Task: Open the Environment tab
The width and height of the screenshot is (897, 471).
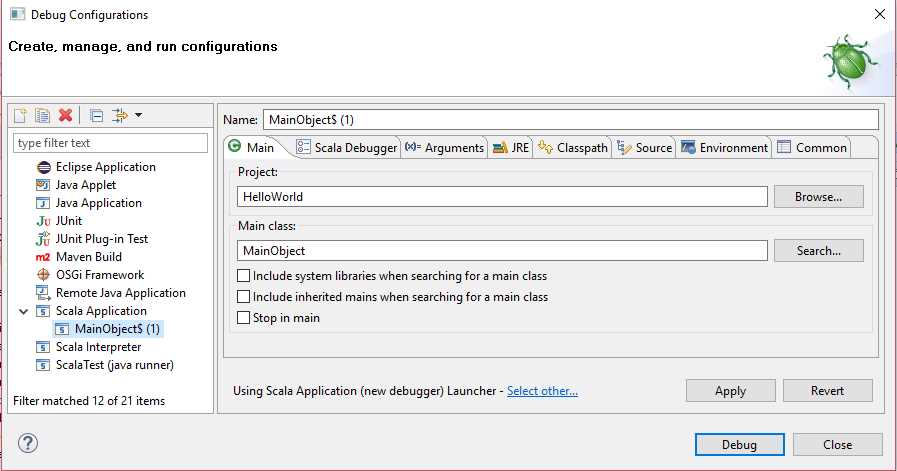Action: pos(724,148)
